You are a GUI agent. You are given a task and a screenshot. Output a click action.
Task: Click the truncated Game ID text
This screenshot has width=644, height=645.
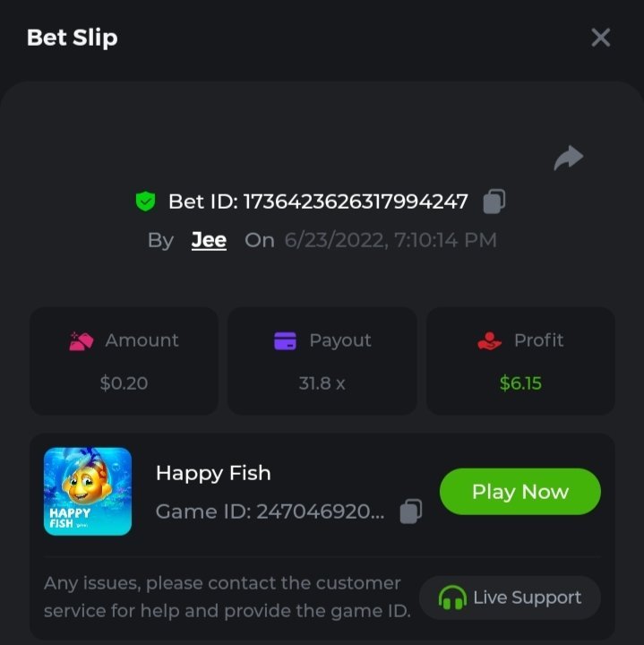[270, 512]
